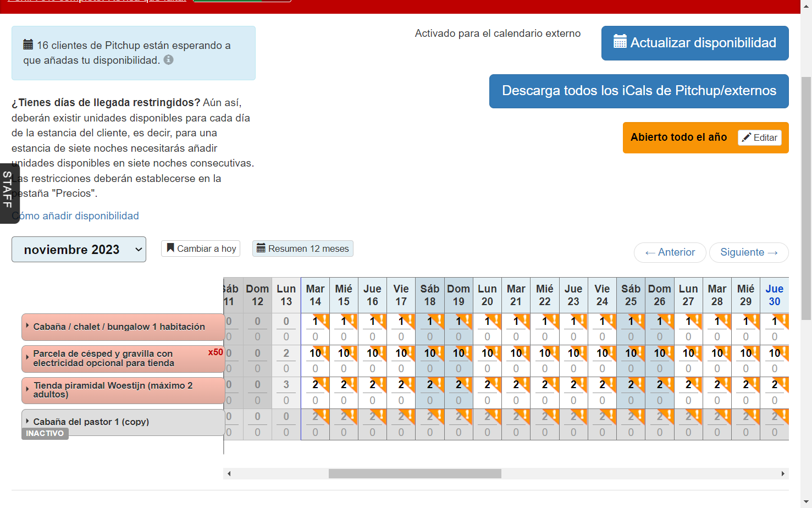The image size is (812, 508).
Task: Click the warning flag on Tienda piramidal cell for Sáb 25
Action: click(x=639, y=383)
